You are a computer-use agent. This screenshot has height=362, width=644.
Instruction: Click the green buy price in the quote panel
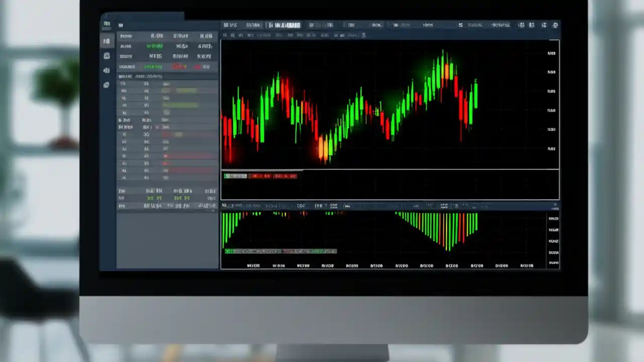[x=155, y=46]
